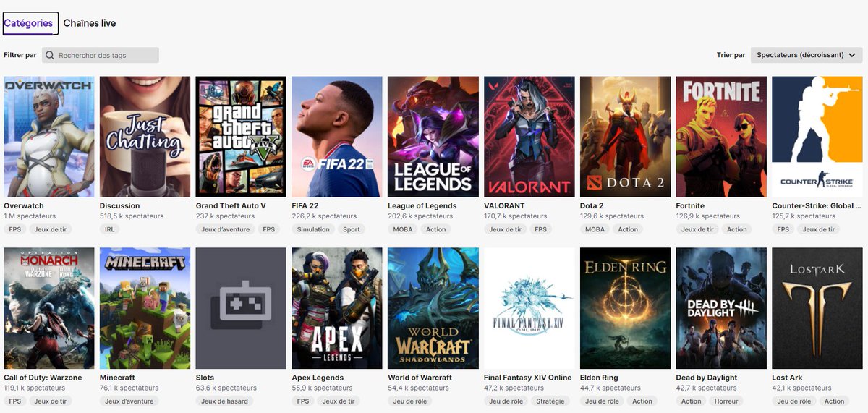Click the magnifier icon in tag search
Viewport: 868px width, 413px height.
tap(50, 55)
